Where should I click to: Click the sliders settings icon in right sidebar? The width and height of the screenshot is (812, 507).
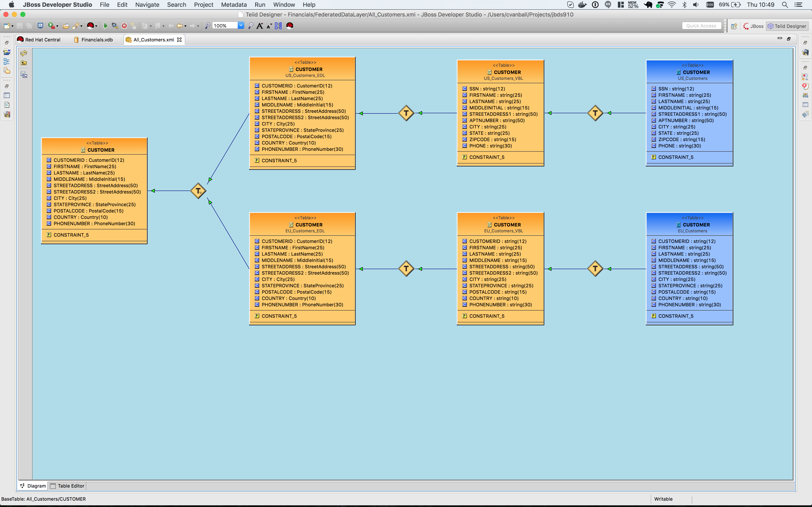(x=806, y=95)
